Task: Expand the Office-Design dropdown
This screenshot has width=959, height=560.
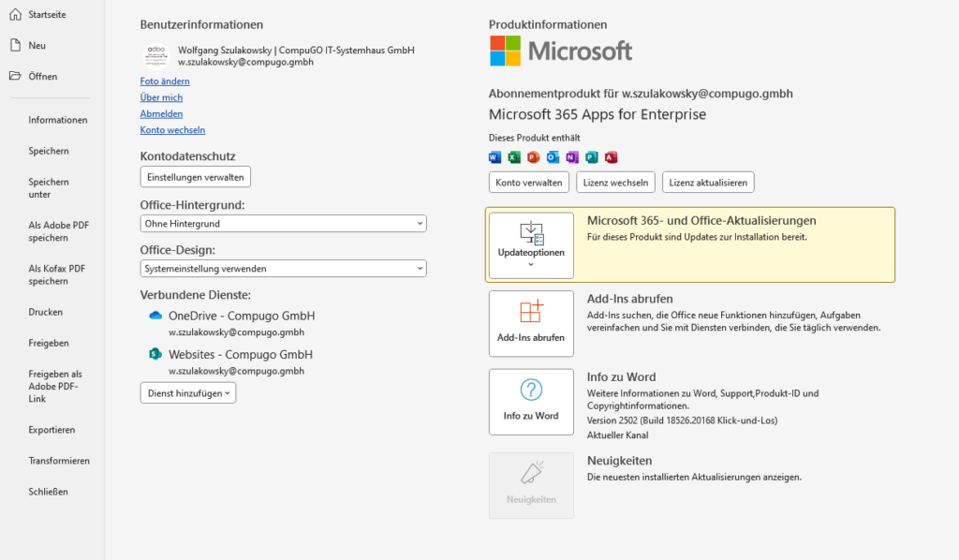Action: tap(283, 269)
